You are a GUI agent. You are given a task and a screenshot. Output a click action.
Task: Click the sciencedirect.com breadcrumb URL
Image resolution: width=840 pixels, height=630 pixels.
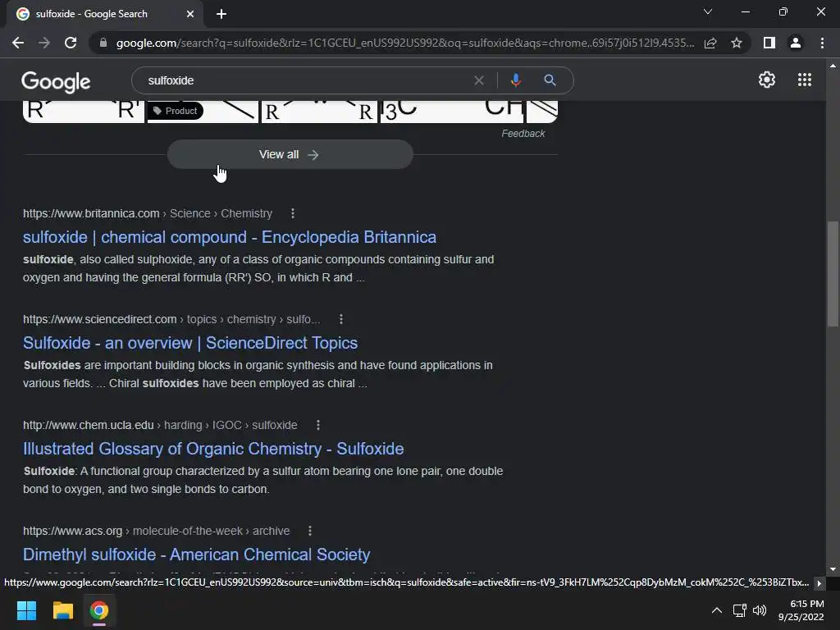(x=171, y=319)
